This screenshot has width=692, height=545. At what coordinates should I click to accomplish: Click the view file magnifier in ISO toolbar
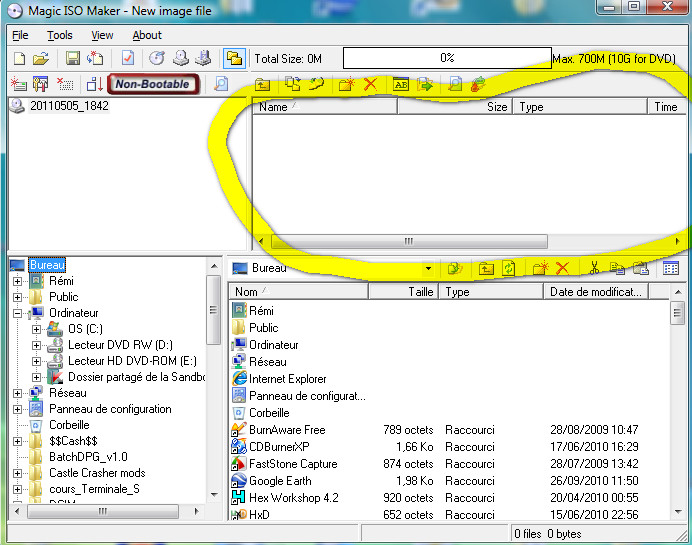pos(455,84)
